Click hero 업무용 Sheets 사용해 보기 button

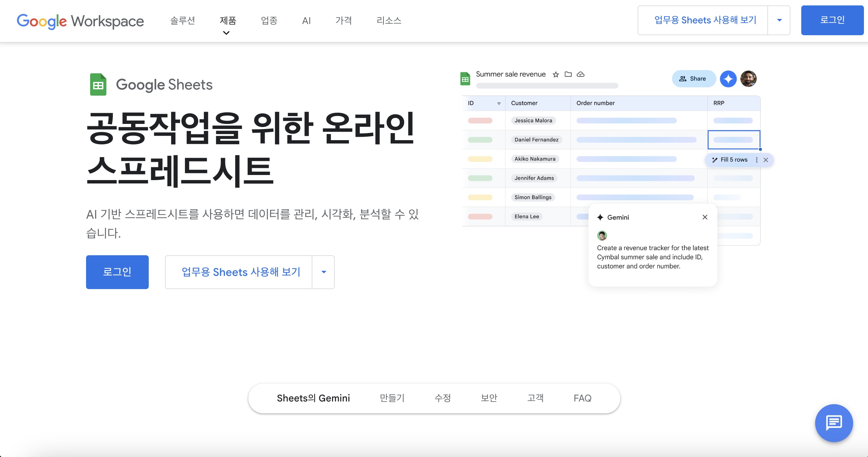239,272
